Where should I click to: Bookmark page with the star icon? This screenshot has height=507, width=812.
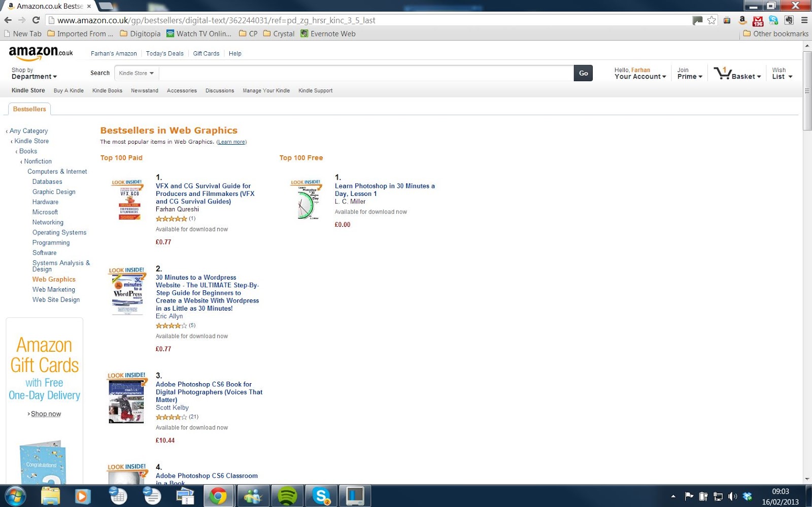pyautogui.click(x=712, y=20)
